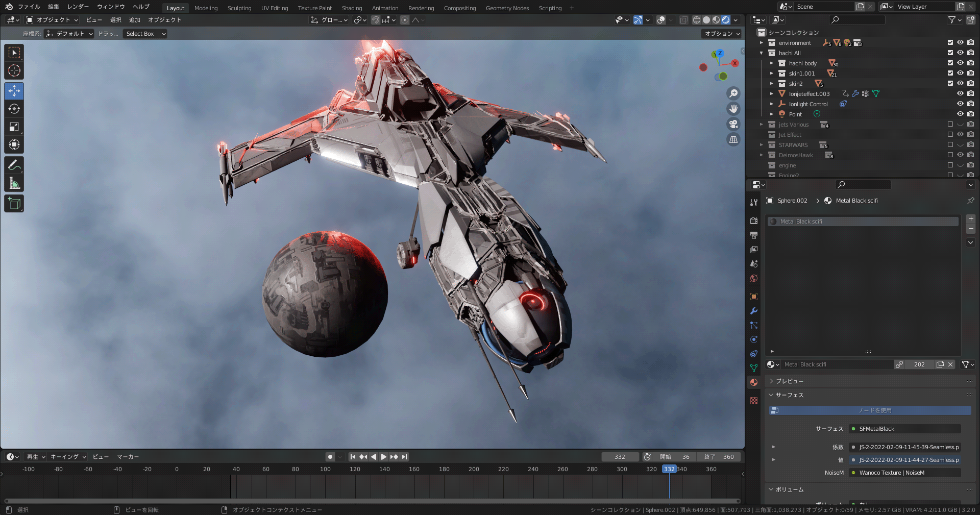980x515 pixels.
Task: Open the Particle Properties tab
Action: point(754,325)
